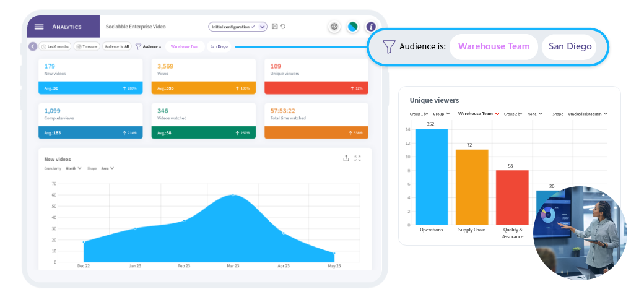Open the Group 1 by Group dropdown
This screenshot has height=297, width=644.
442,114
